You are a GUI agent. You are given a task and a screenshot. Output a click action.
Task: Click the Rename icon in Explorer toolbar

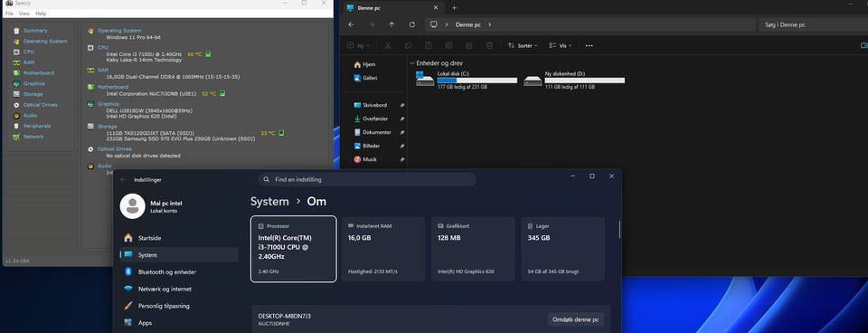tap(449, 46)
